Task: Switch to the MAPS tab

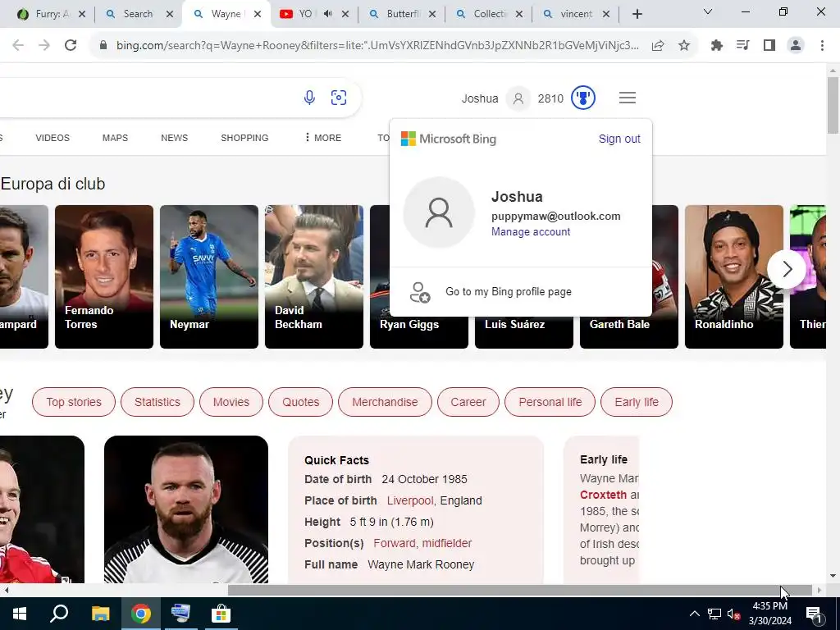Action: [x=115, y=138]
